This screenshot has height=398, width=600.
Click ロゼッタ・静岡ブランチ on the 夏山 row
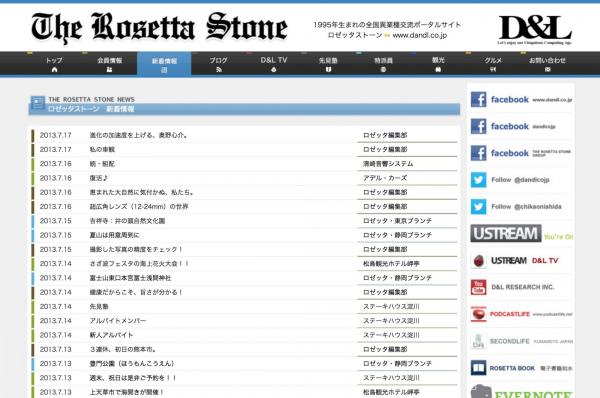397,235
